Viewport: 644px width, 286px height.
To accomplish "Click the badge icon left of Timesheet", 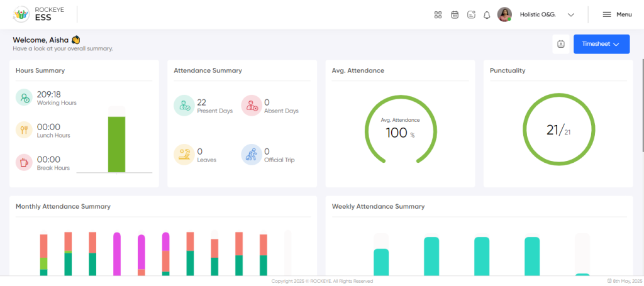I will [x=561, y=44].
